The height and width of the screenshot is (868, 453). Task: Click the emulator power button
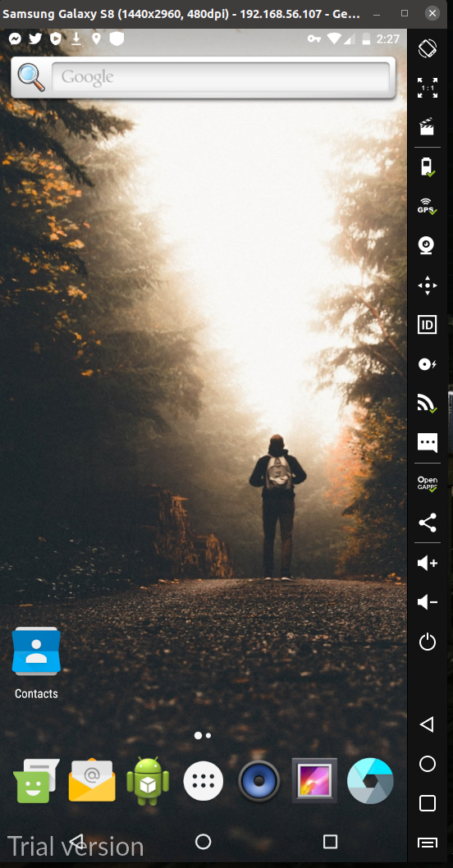pos(427,642)
